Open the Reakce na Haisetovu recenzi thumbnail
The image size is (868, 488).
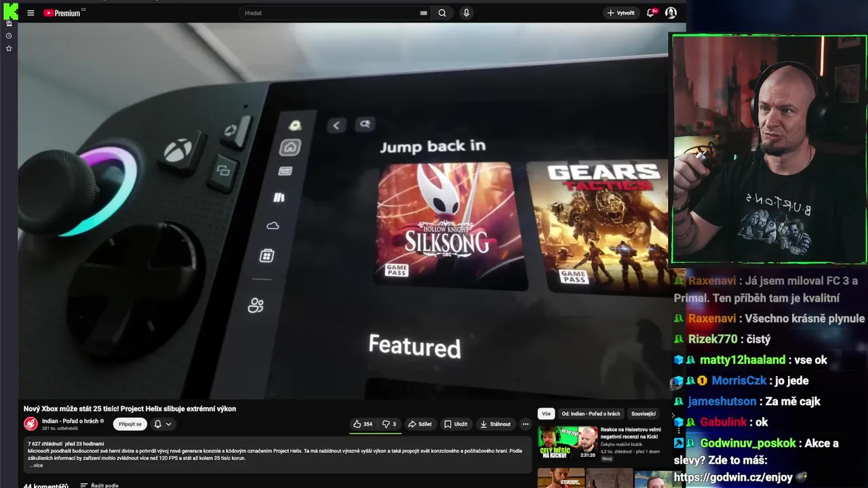[x=568, y=443]
